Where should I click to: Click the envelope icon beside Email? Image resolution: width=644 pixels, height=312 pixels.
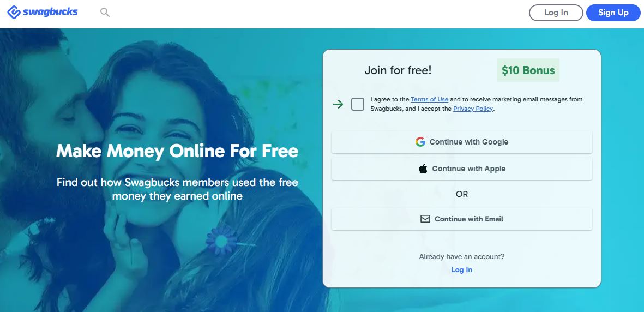coord(425,219)
